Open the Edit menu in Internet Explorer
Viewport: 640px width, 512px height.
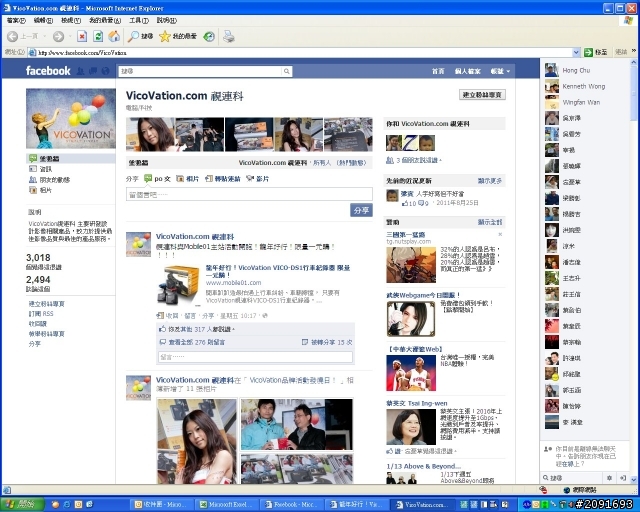pyautogui.click(x=43, y=20)
